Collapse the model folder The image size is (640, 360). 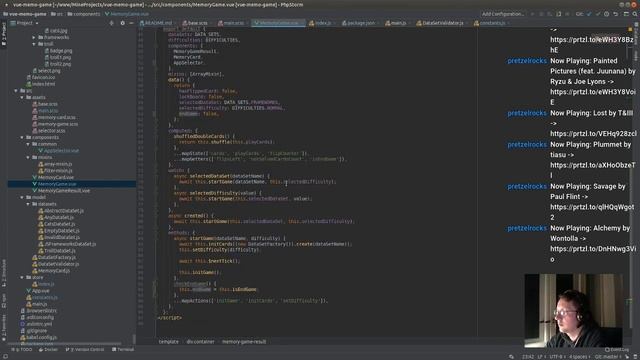(x=22, y=198)
